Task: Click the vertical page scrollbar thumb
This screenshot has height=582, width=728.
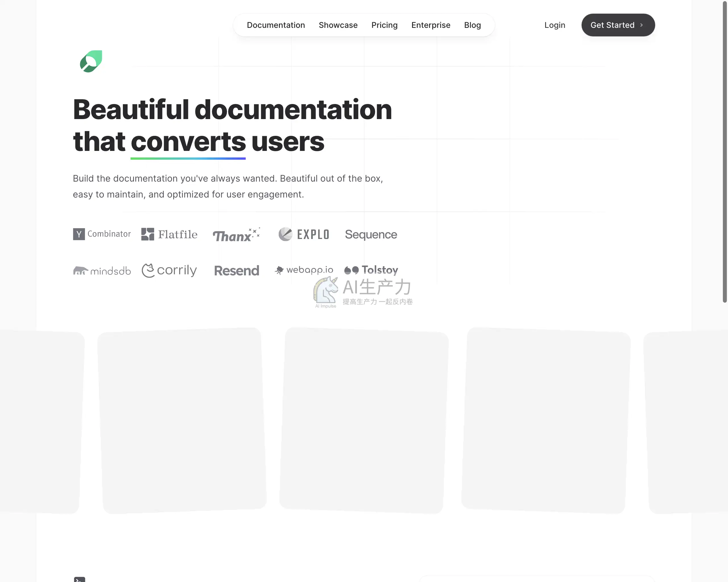Action: [x=725, y=151]
